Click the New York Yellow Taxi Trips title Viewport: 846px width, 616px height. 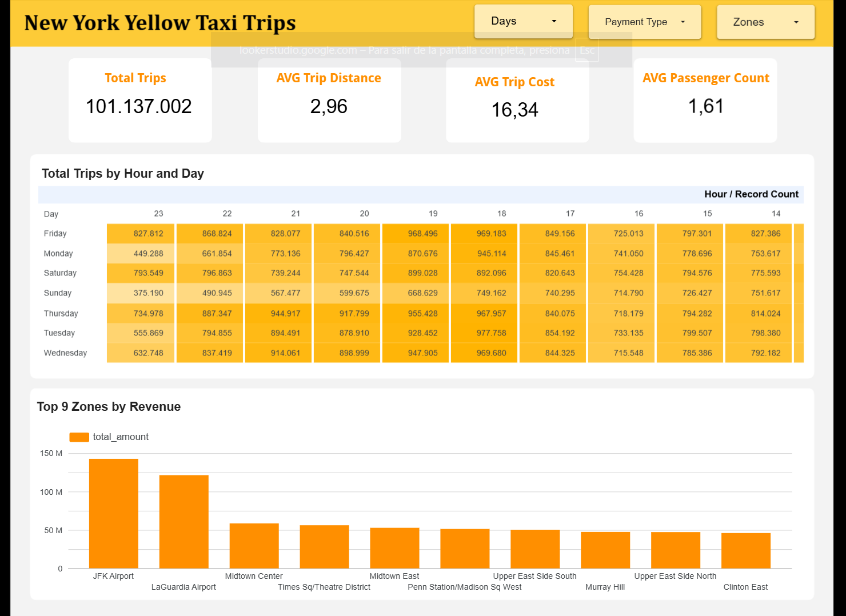pos(160,23)
